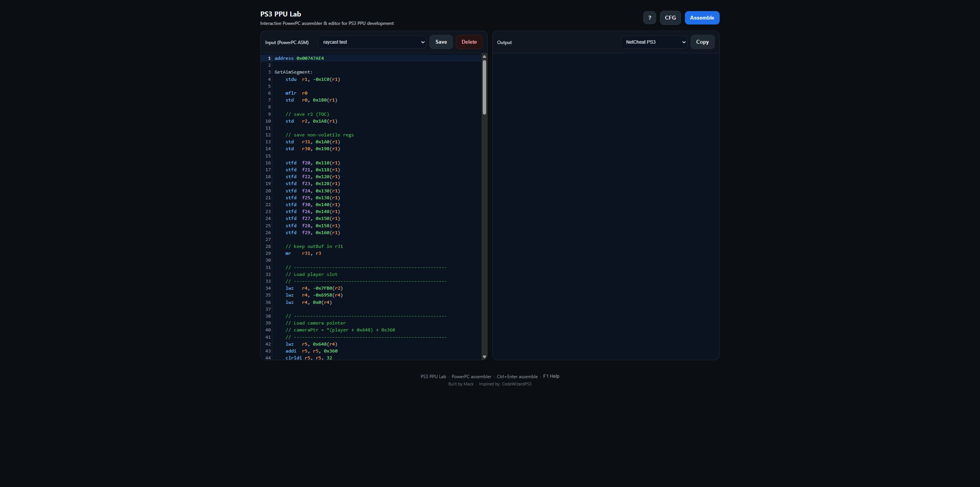Save the current snippet
Screen dimensions: 980x487
(441, 42)
